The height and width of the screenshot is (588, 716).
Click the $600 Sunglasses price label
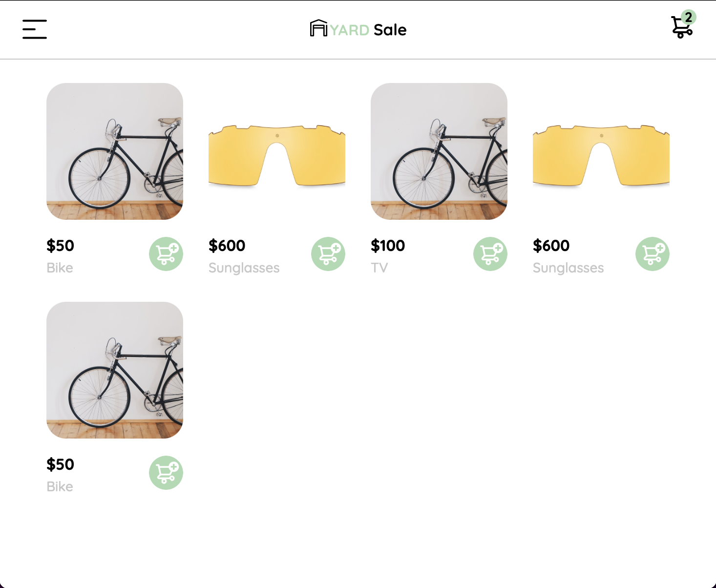tap(227, 246)
